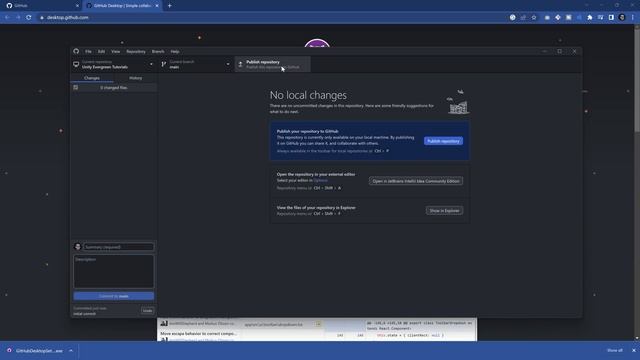Click the Publish repository toolbar button
Screen dimensions: 640x360
[x=273, y=64]
